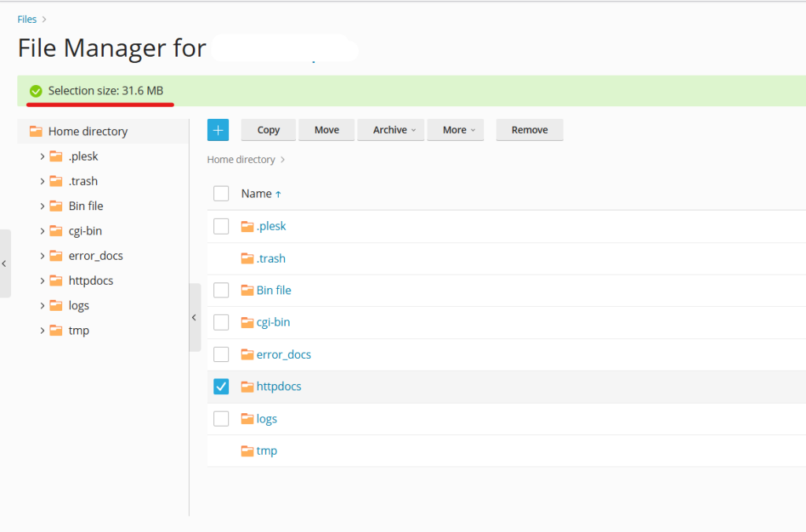Expand the .trash tree node
This screenshot has height=532, width=806.
(x=43, y=181)
